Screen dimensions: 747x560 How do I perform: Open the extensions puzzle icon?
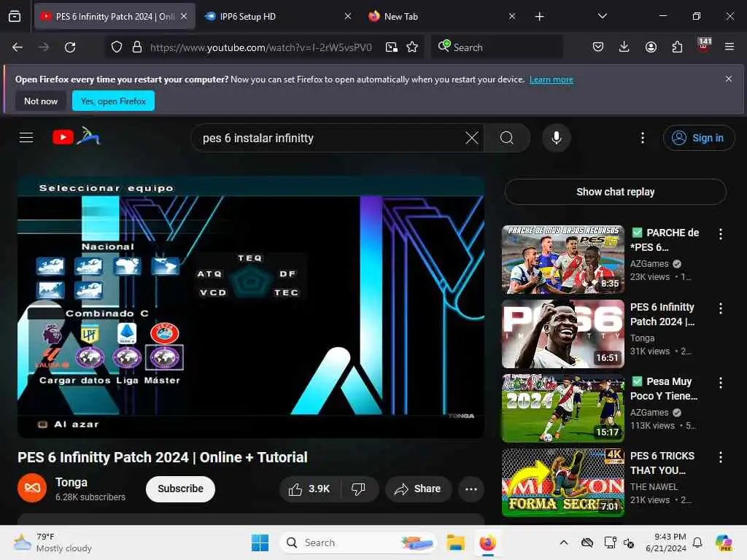677,47
